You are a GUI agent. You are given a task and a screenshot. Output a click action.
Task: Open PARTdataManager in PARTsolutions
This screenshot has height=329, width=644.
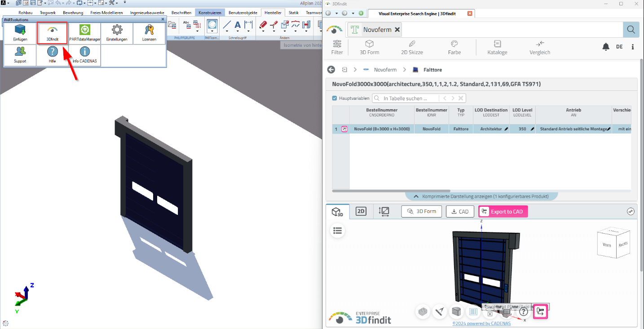coord(85,34)
